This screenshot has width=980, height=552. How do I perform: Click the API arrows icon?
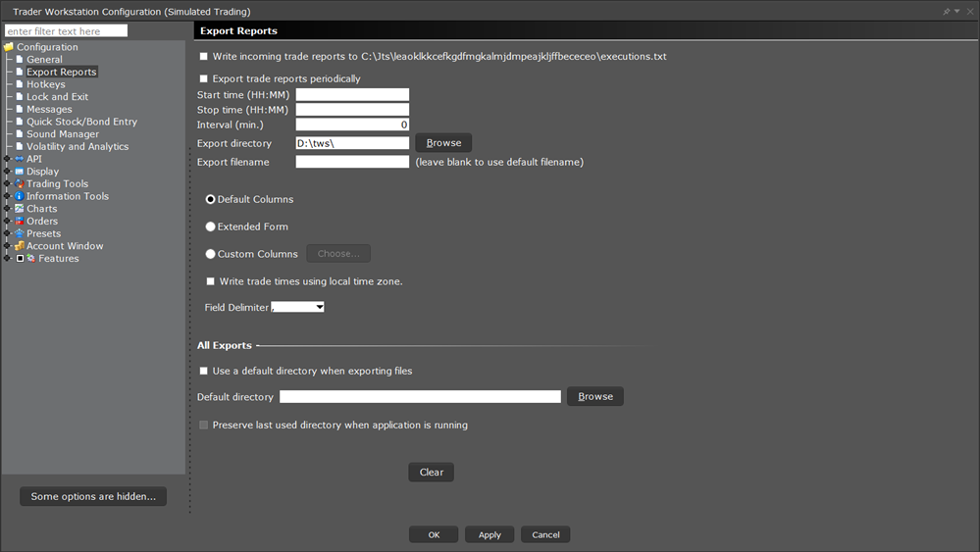[20, 159]
